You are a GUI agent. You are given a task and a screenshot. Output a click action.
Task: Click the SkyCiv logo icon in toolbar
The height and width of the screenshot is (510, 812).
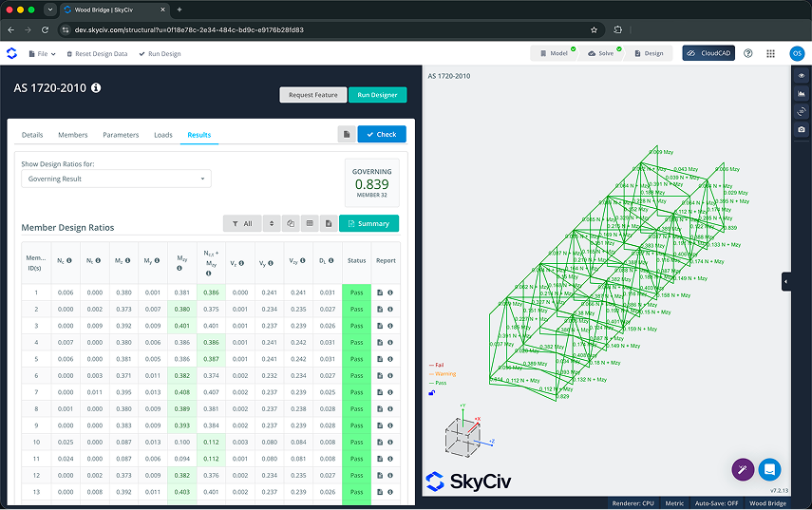[11, 53]
